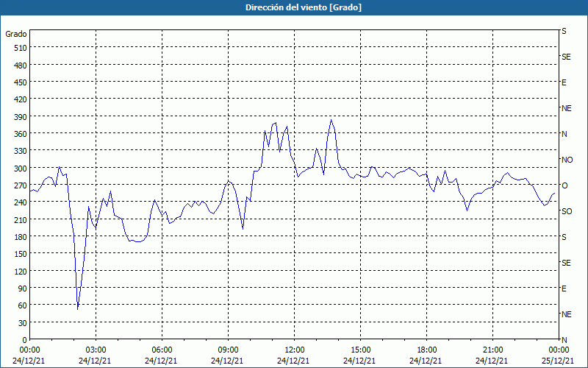Viewport: 588px width, 368px height.
Task: Click the 09:00 time axis label
Action: point(228,350)
